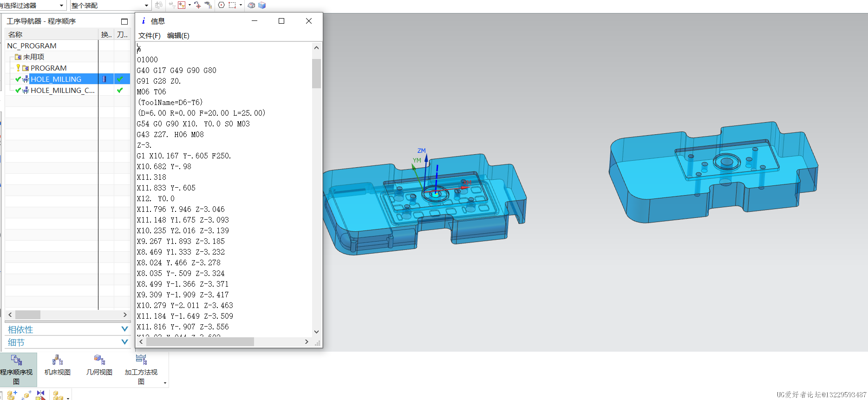
Task: Click green check mark in HOLE_MILLING_C row
Action: 120,90
